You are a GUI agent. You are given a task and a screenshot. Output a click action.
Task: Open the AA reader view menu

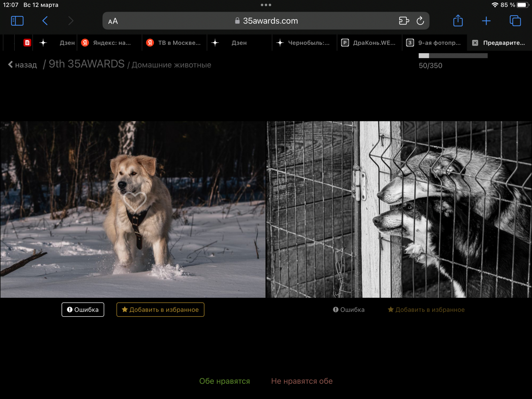coord(113,21)
